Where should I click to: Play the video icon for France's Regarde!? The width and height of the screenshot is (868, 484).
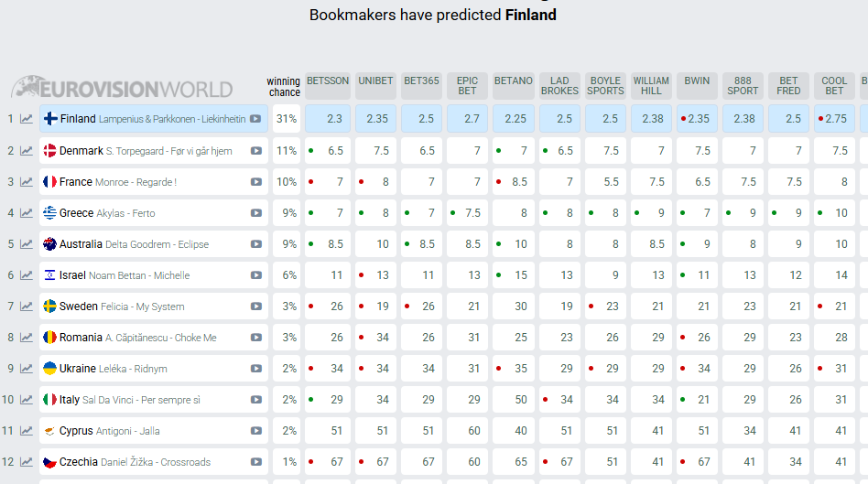click(256, 182)
